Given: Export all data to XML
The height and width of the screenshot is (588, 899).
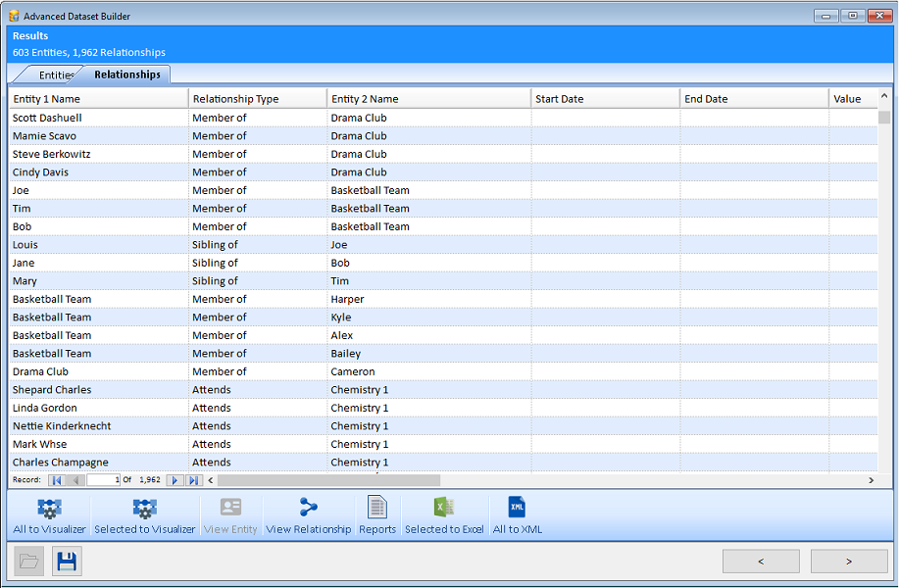Looking at the screenshot, I should [x=516, y=514].
